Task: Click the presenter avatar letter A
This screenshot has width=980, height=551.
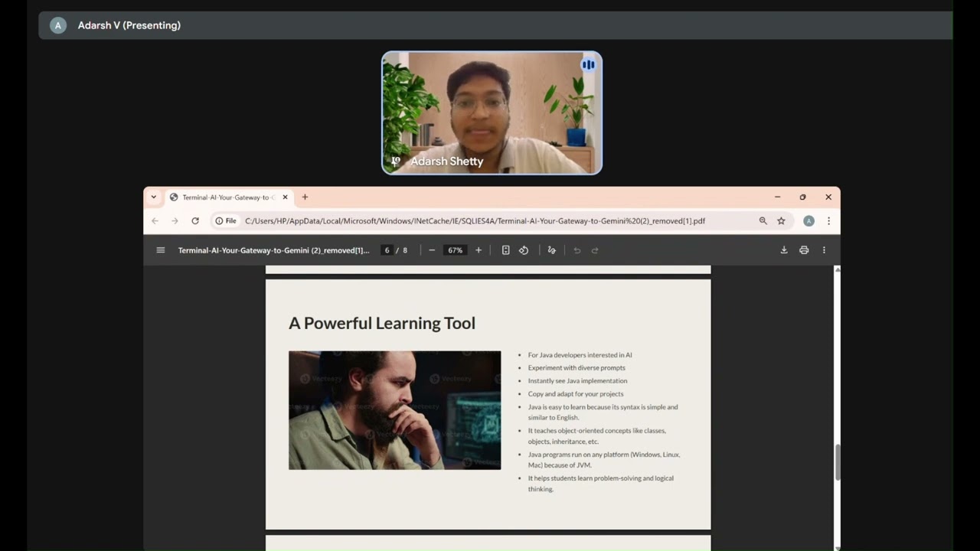Action: pos(57,25)
